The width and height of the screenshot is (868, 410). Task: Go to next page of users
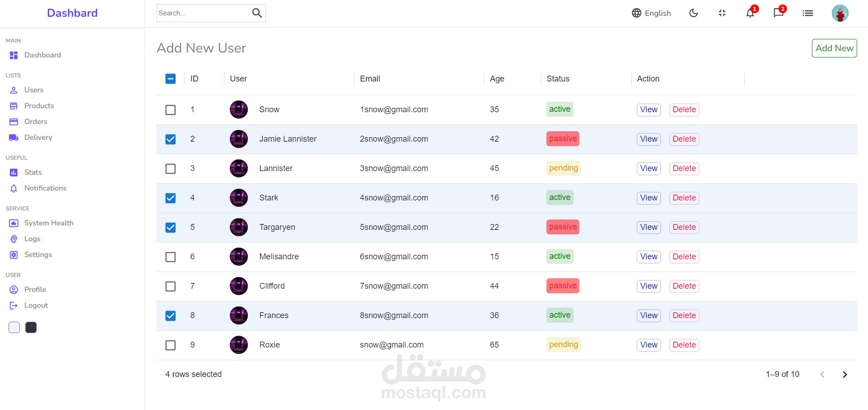point(844,374)
